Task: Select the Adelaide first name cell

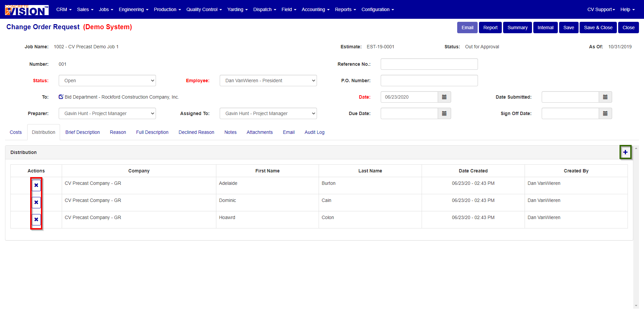Action: [267, 186]
